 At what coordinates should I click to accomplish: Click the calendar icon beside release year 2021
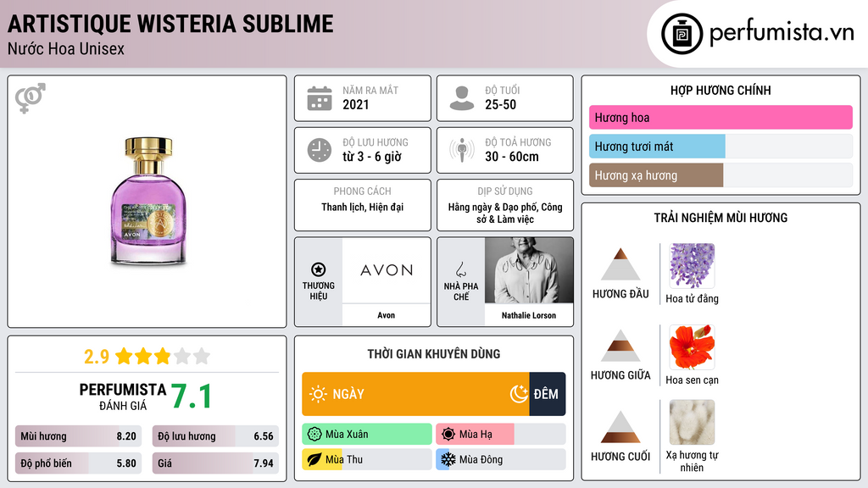point(320,98)
